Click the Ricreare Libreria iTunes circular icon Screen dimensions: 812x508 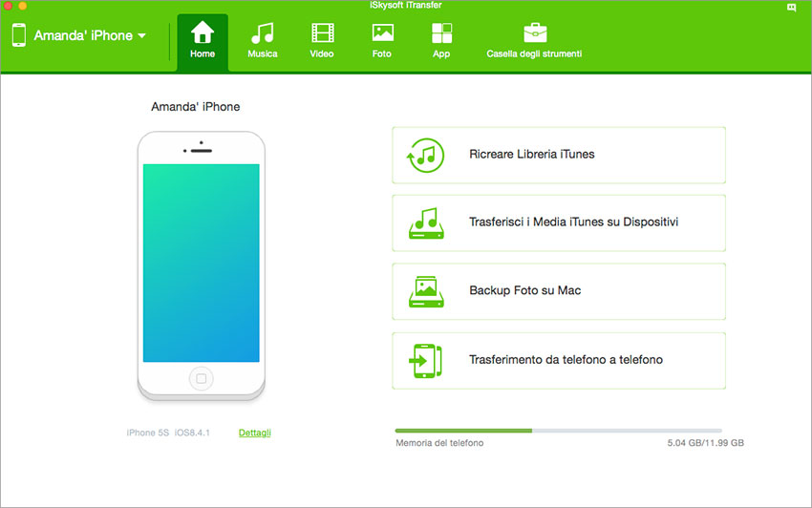pyautogui.click(x=426, y=155)
